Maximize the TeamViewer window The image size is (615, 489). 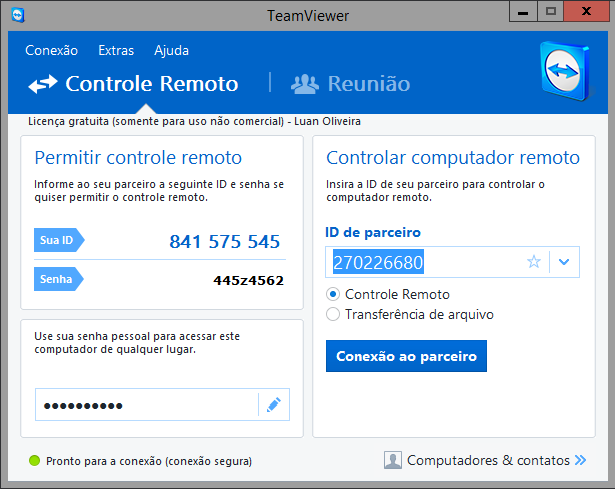pyautogui.click(x=551, y=11)
